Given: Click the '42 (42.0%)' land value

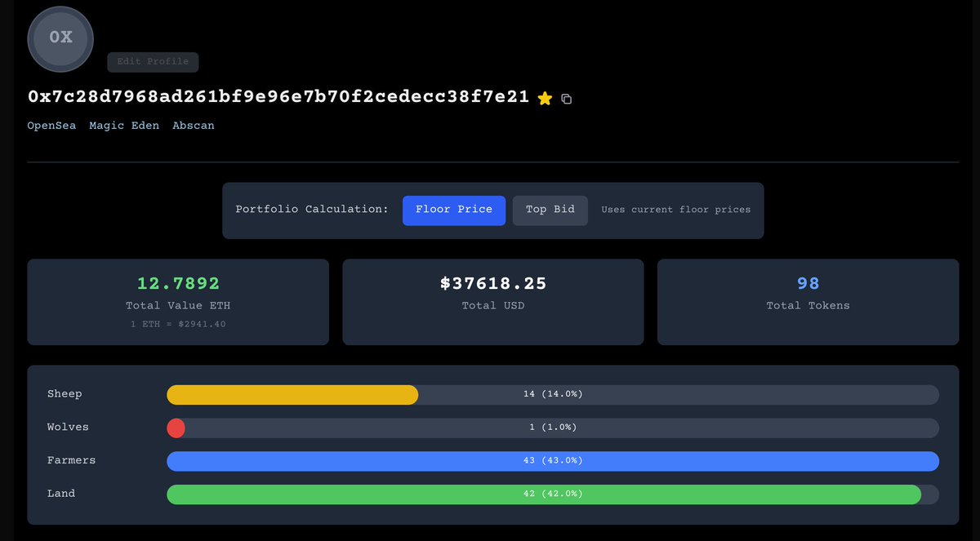Looking at the screenshot, I should click(x=553, y=494).
